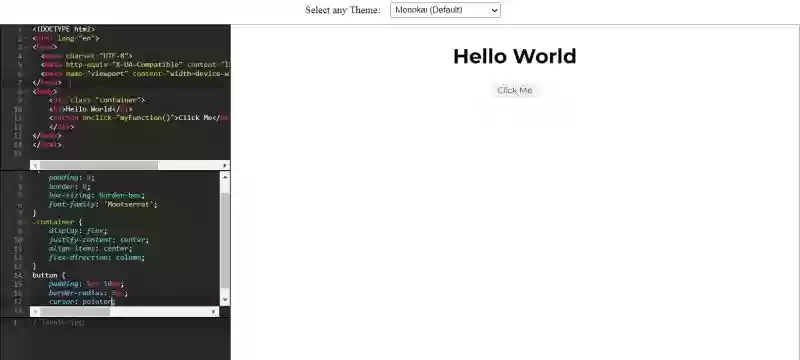The width and height of the screenshot is (800, 360).
Task: Click the CSS editor vertical scrollbar thumb
Action: (225, 242)
